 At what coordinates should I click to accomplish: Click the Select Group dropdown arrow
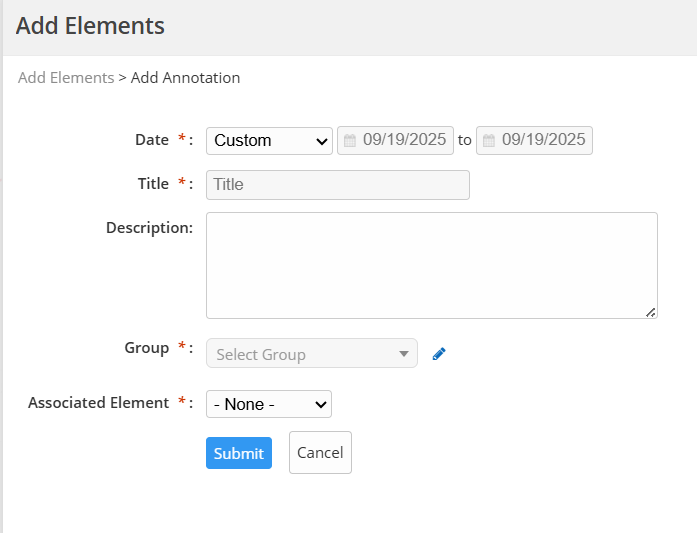click(x=404, y=354)
